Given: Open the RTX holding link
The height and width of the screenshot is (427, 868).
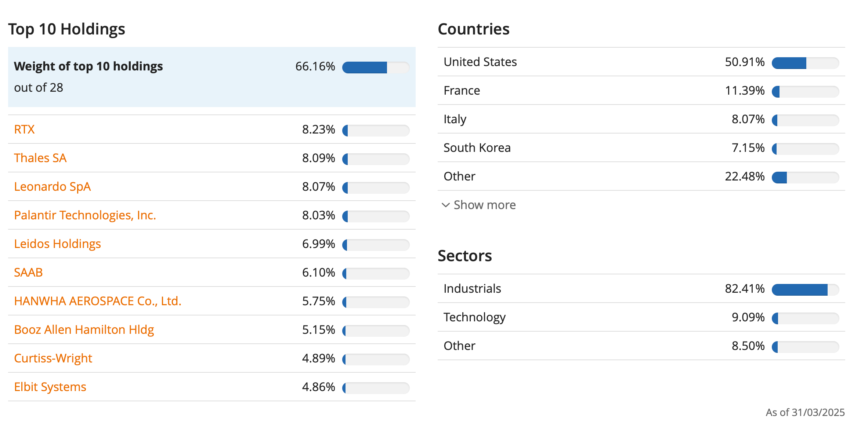Looking at the screenshot, I should pos(24,129).
